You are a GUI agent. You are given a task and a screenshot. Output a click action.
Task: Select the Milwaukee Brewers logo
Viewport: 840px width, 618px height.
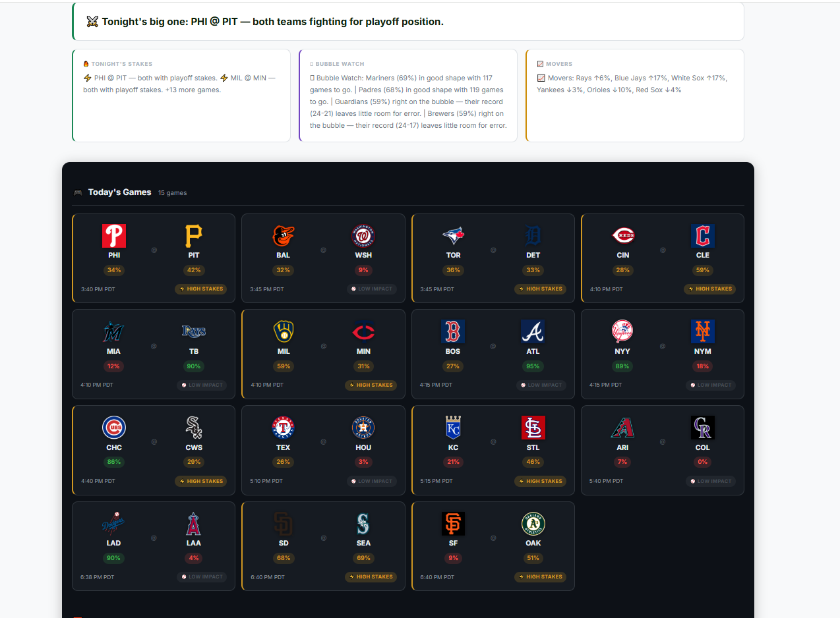284,332
